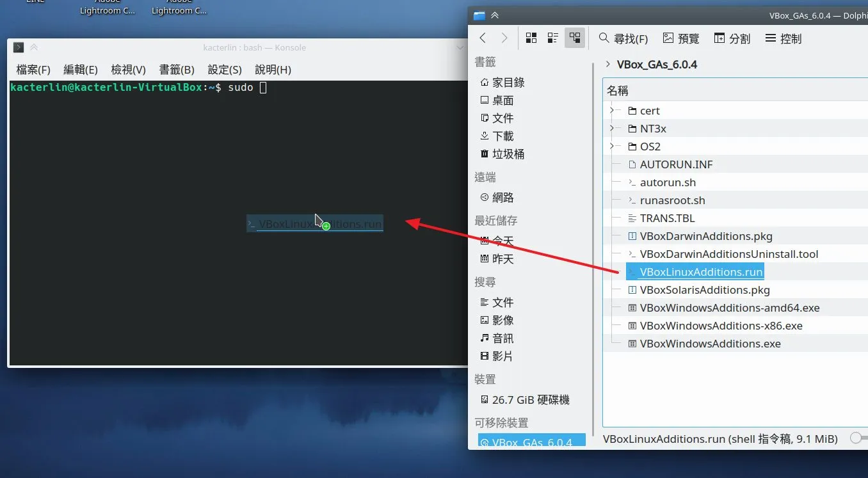Open Konsole Bookmarks (書籤) menu
868x478 pixels.
tap(177, 70)
